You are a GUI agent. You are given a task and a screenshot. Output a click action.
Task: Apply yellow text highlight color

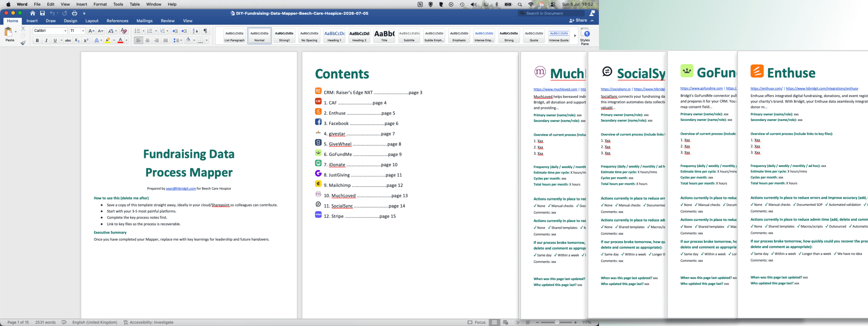click(107, 41)
